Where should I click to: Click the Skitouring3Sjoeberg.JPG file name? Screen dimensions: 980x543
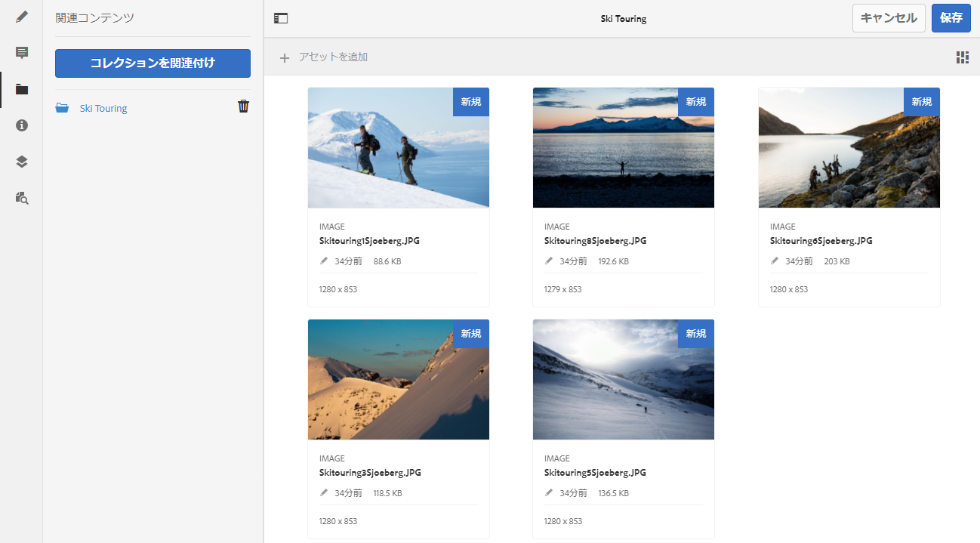(x=370, y=473)
